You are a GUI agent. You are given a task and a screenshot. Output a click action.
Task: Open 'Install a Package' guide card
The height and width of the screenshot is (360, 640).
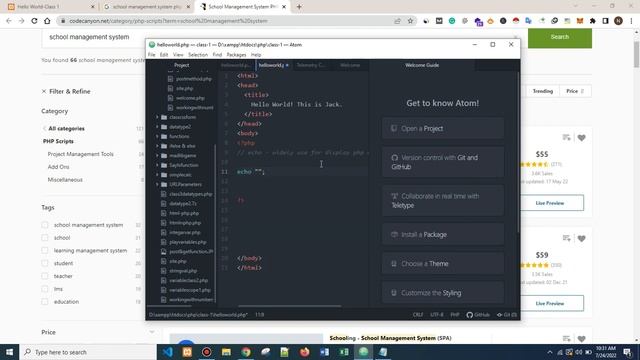(x=443, y=235)
